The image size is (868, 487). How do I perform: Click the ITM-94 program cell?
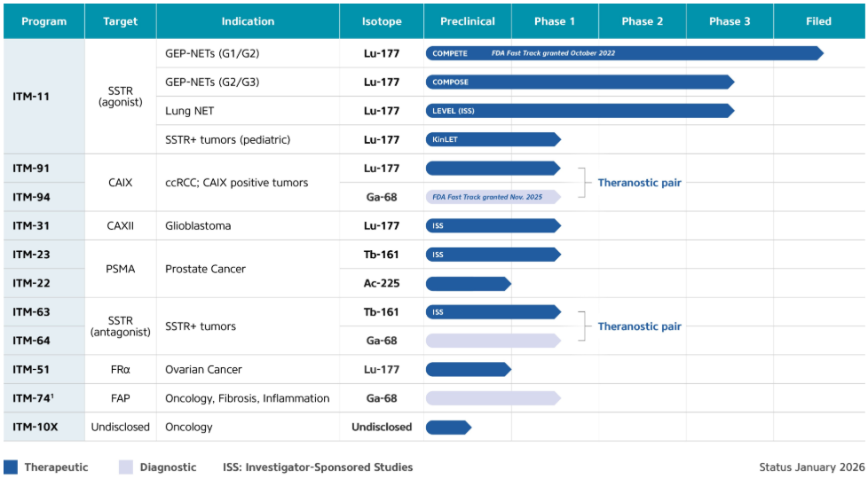[43, 197]
